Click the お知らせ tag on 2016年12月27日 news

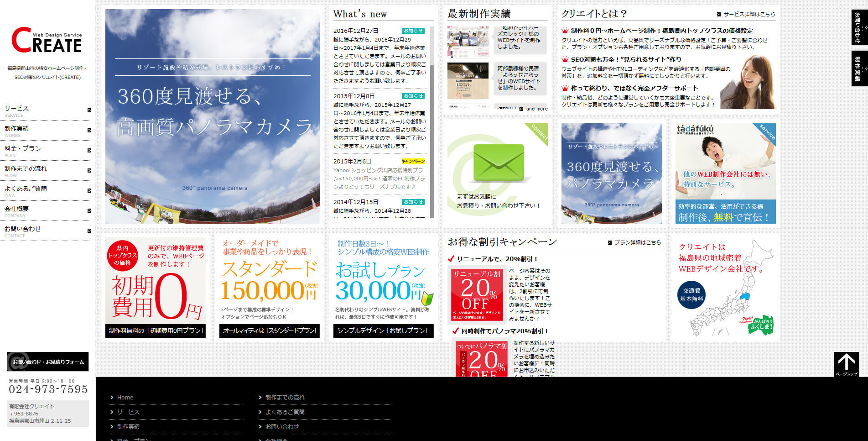413,31
